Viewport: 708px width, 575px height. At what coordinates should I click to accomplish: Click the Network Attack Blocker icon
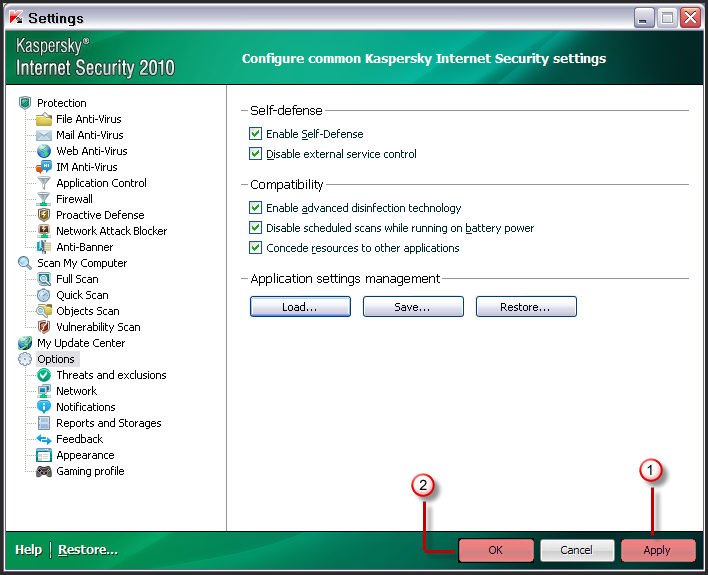click(x=44, y=231)
